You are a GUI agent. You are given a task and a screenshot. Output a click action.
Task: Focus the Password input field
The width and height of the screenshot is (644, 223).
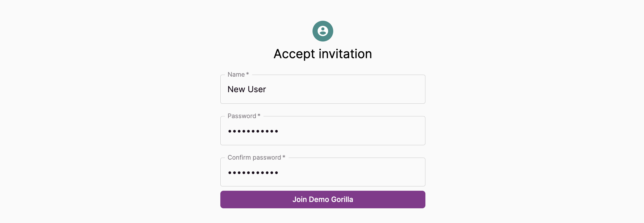(x=323, y=131)
